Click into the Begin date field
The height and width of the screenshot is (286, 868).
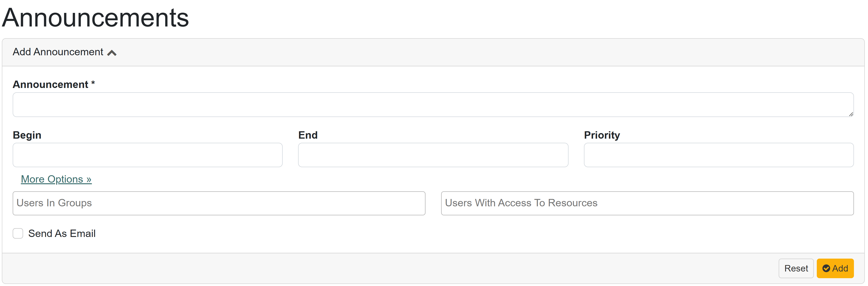tap(147, 155)
